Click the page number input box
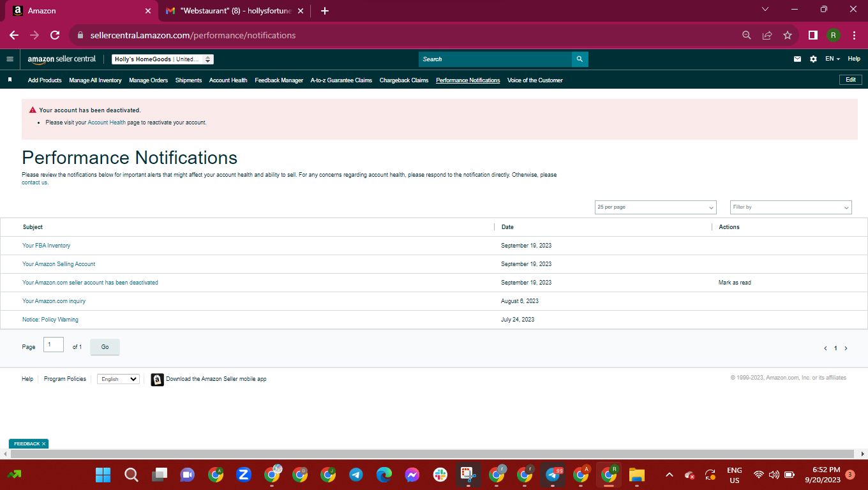This screenshot has width=868, height=490. (54, 345)
